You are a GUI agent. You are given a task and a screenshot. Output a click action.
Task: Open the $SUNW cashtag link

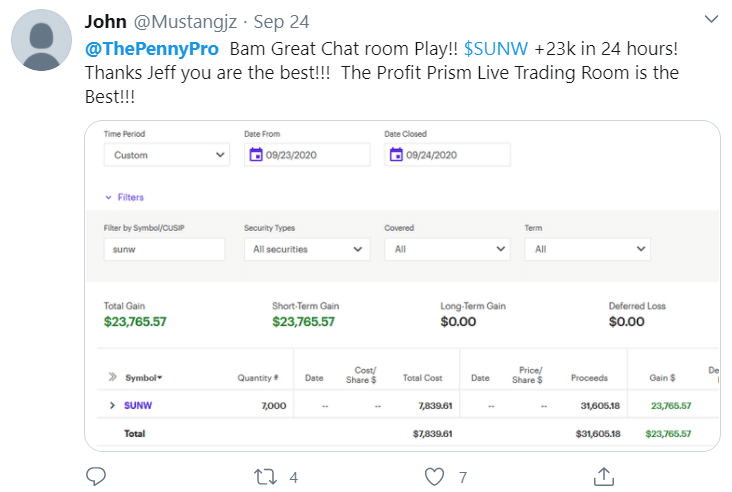click(x=496, y=49)
